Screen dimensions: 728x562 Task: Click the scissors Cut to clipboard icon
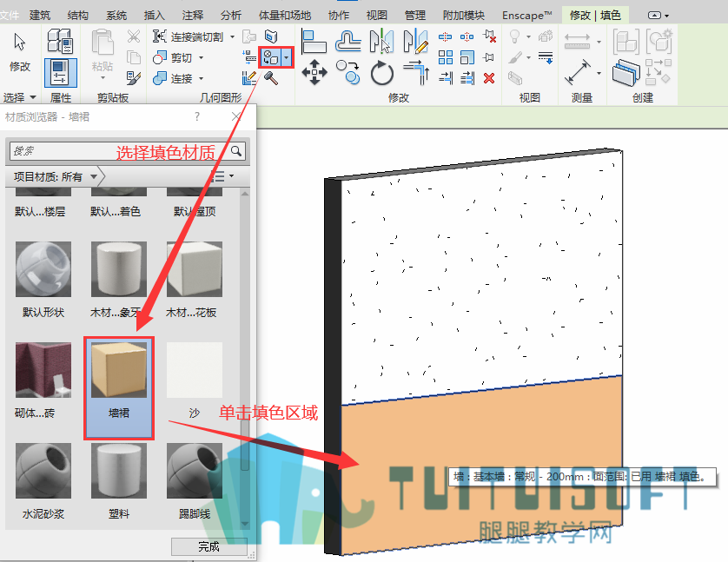click(134, 36)
